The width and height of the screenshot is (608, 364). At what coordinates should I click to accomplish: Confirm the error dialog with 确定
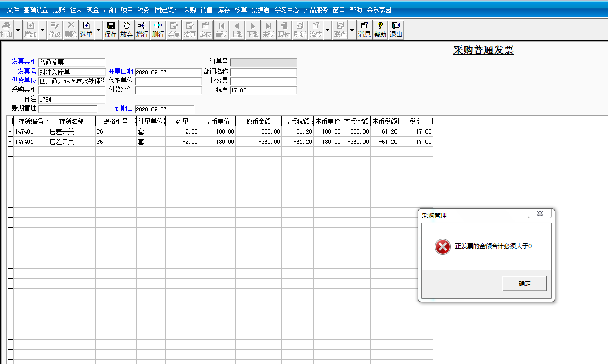click(x=525, y=284)
